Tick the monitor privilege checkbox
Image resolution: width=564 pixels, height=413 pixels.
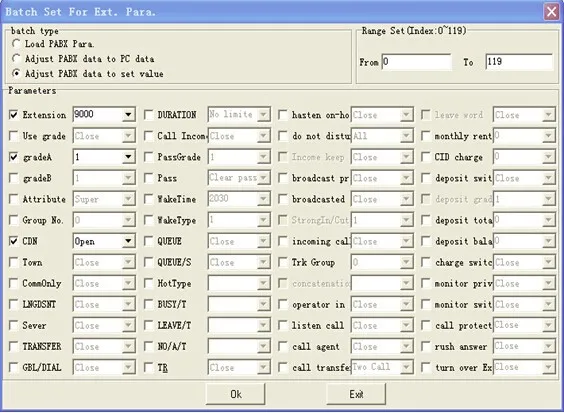click(426, 283)
